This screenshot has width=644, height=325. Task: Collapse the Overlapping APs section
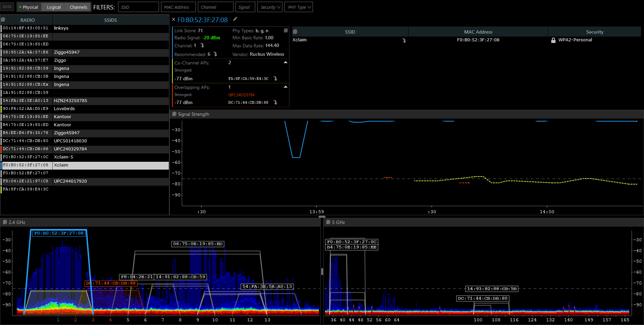(285, 87)
